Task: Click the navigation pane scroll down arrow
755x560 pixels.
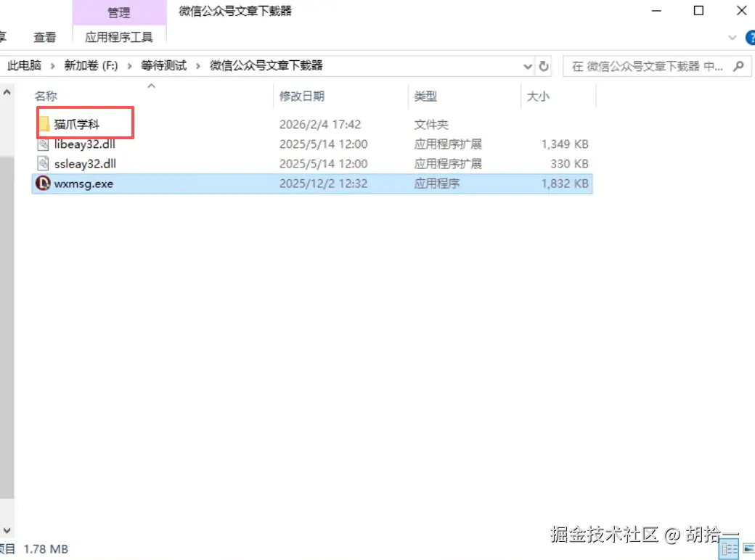Action: [x=7, y=530]
